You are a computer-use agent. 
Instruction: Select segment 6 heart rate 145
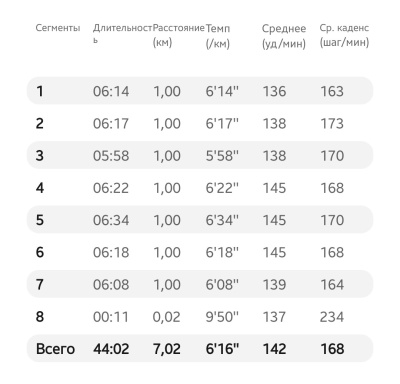274,252
